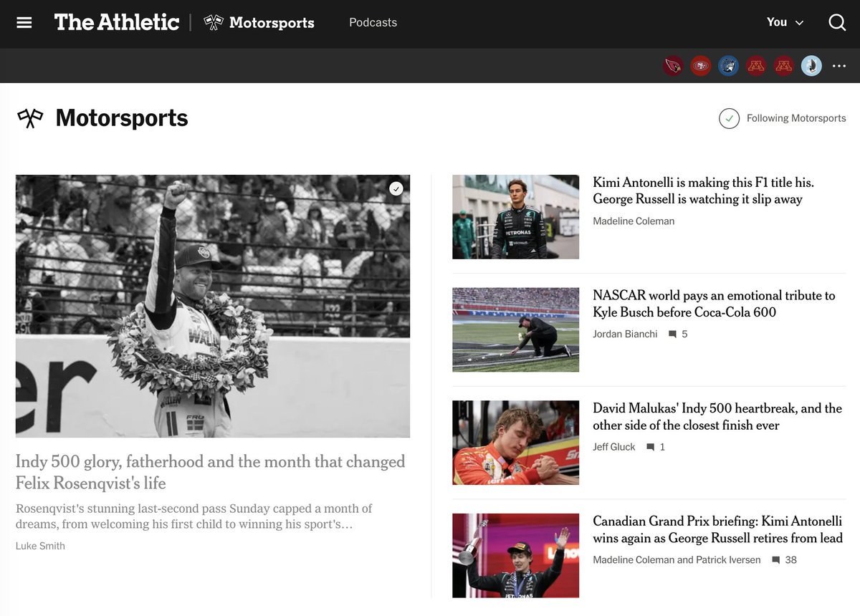This screenshot has height=616, width=860.
Task: Open comments icon with 5 comments
Action: pyautogui.click(x=672, y=335)
